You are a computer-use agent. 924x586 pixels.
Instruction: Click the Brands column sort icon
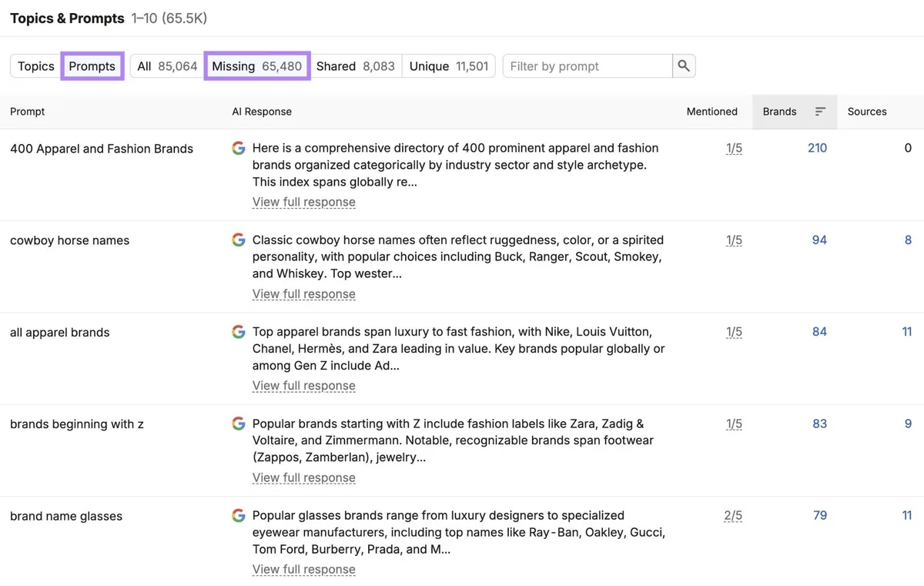click(x=820, y=112)
